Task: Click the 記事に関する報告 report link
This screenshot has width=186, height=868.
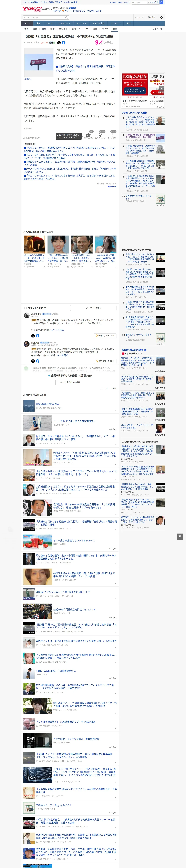Action: (x=32, y=138)
